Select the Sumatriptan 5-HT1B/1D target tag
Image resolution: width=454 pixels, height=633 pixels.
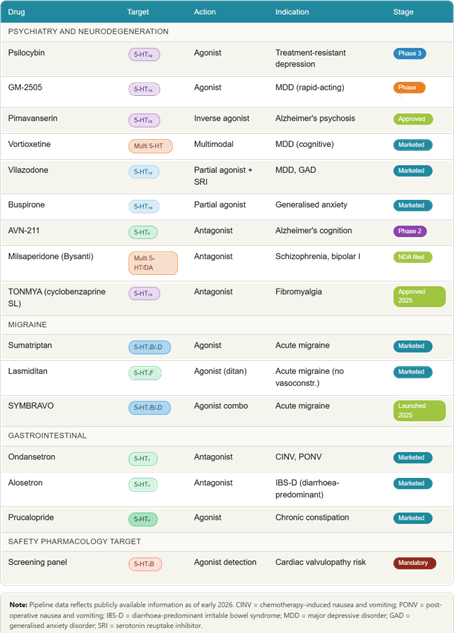[150, 347]
